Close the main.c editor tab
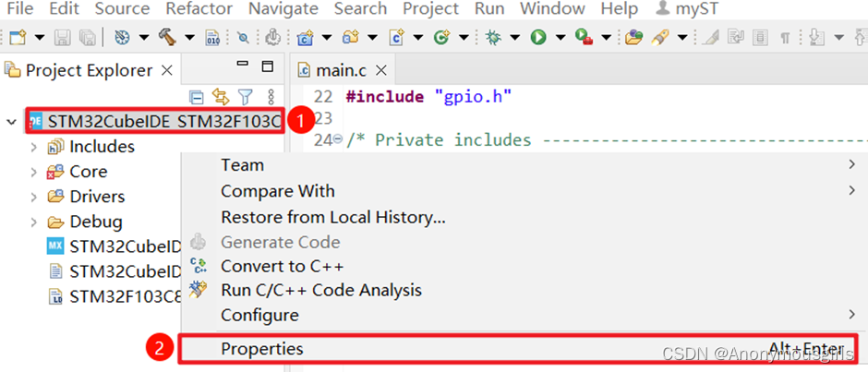This screenshot has width=868, height=372. 380,70
